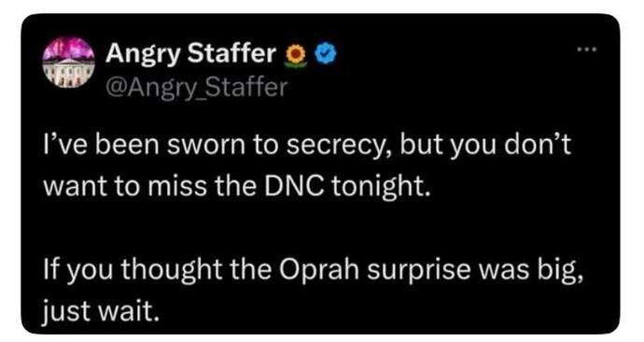Click the word "If" starting the second paragraph
644x342 pixels.
coord(51,268)
